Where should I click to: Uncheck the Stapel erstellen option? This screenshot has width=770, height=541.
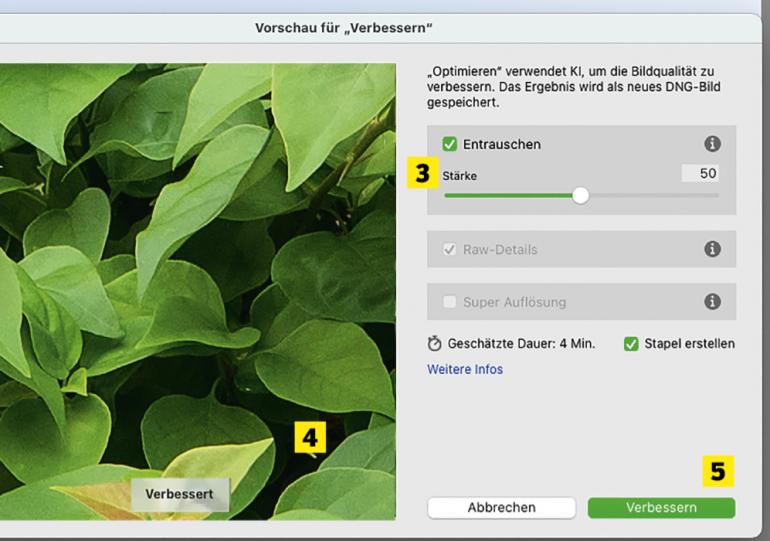631,344
